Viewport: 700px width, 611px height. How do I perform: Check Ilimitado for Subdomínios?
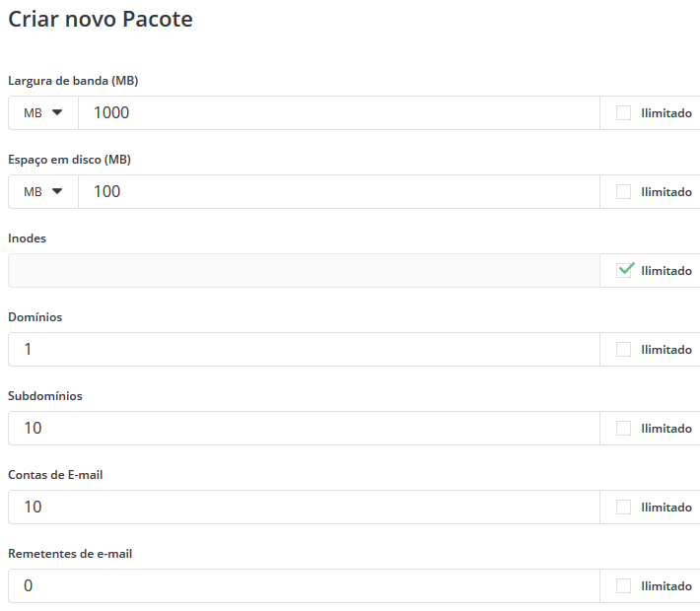click(623, 429)
